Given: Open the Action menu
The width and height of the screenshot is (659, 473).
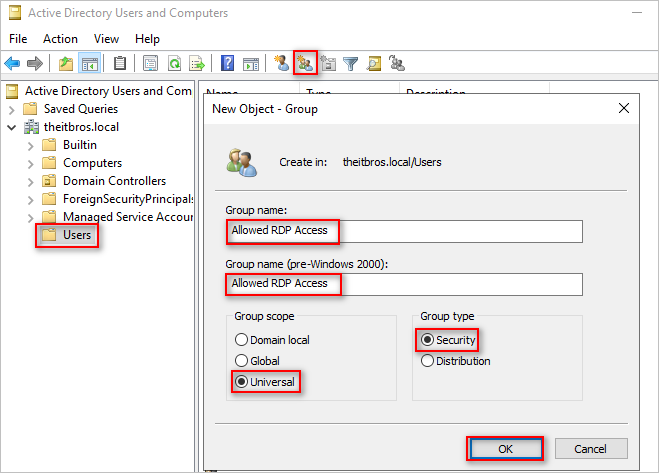Looking at the screenshot, I should [x=60, y=39].
